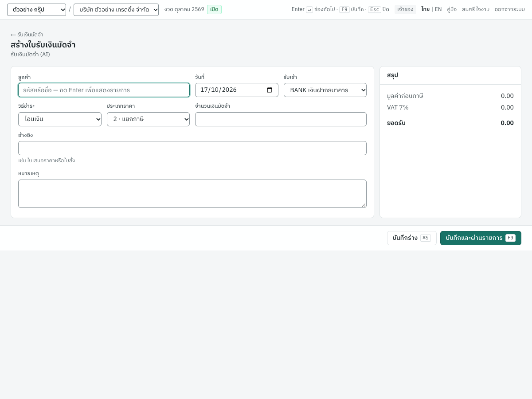Click the มูลค่าก่อนภาษี summary row label
The height and width of the screenshot is (399, 532).
(405, 96)
